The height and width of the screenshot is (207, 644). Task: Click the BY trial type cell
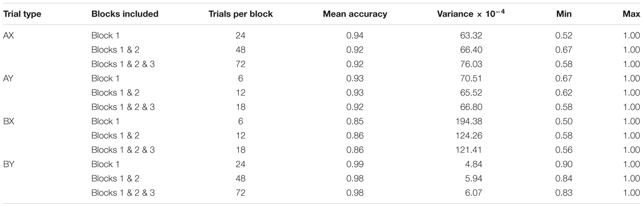[x=9, y=164]
